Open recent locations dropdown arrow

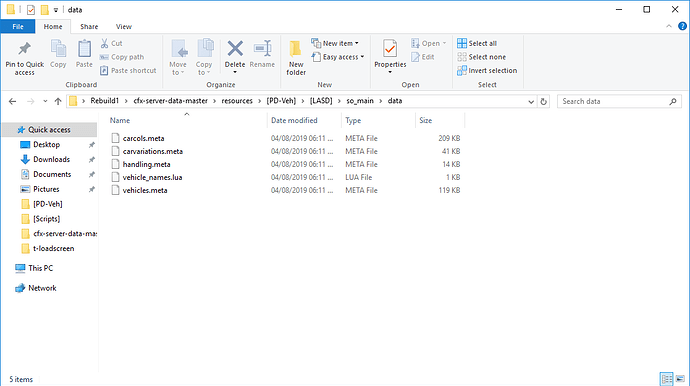point(45,101)
